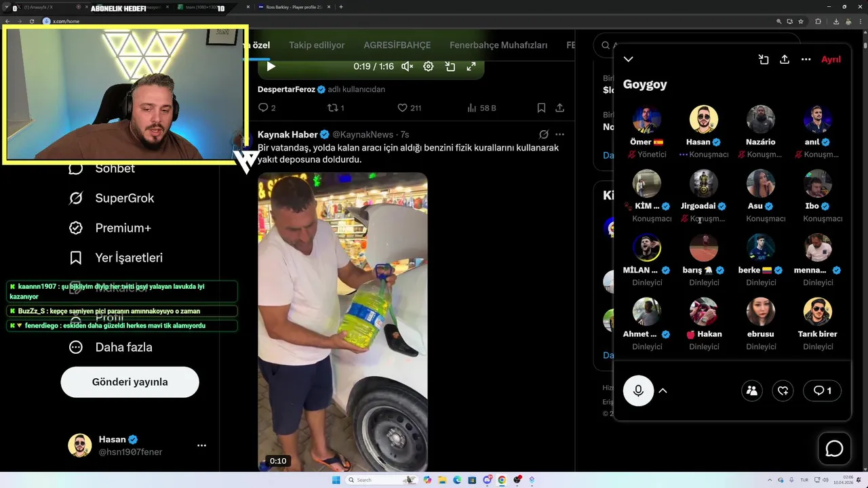Screen dimensions: 868x488
Task: View analytics of post with 58 B views
Action: point(481,108)
